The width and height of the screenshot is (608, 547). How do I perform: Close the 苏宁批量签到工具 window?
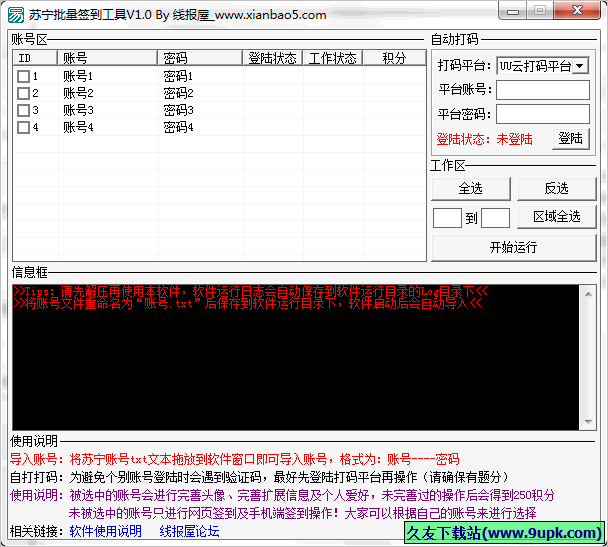pos(577,10)
